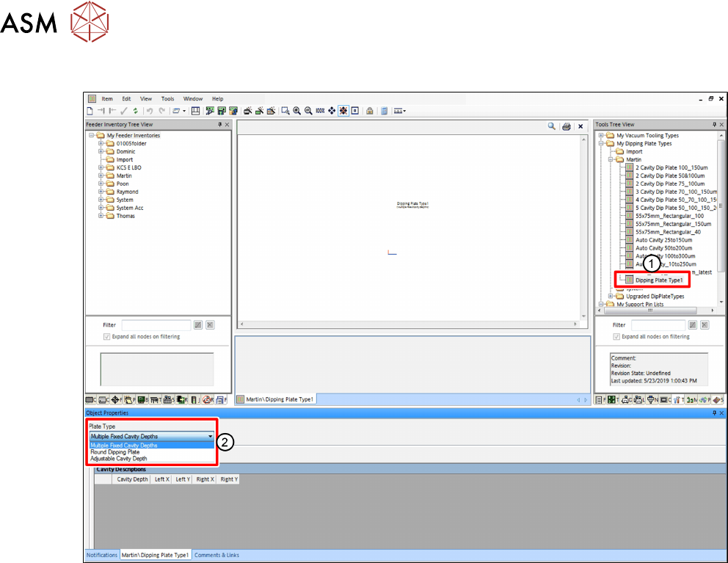
Task: Open the Item menu
Action: point(107,99)
